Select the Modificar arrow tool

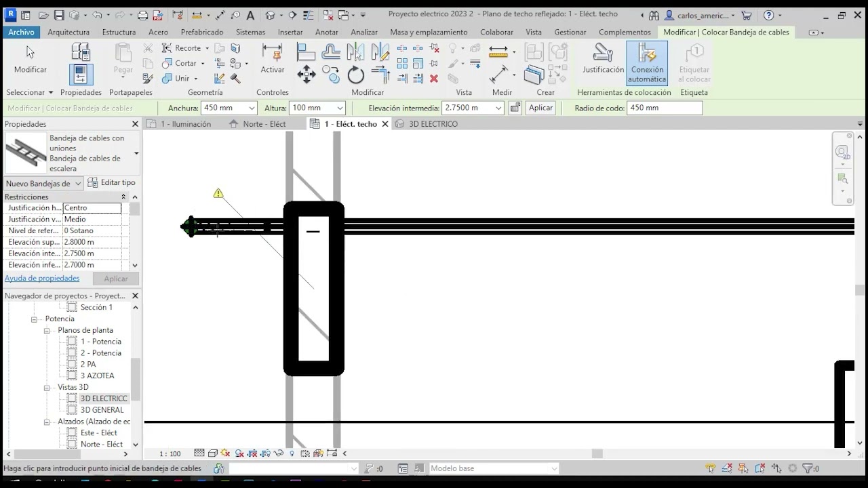click(31, 58)
